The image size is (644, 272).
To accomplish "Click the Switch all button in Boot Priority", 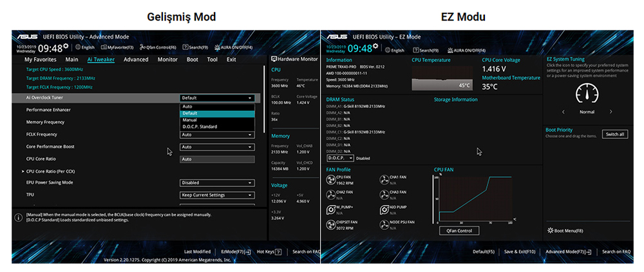I will (615, 134).
